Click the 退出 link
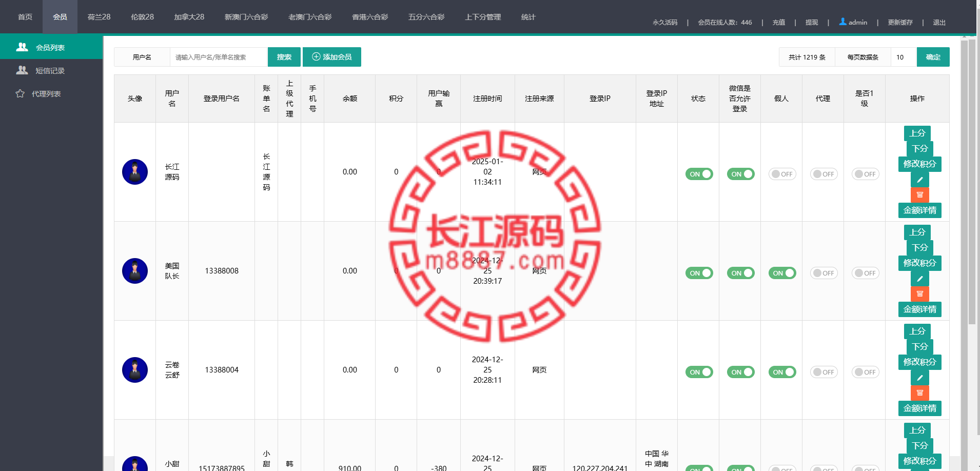 tap(939, 23)
